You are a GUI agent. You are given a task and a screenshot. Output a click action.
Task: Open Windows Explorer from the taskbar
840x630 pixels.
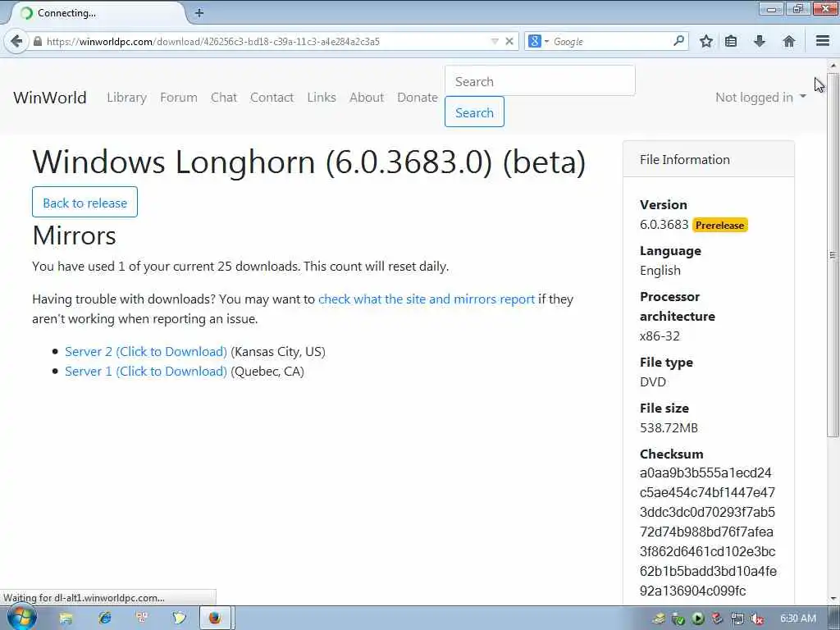click(x=66, y=619)
